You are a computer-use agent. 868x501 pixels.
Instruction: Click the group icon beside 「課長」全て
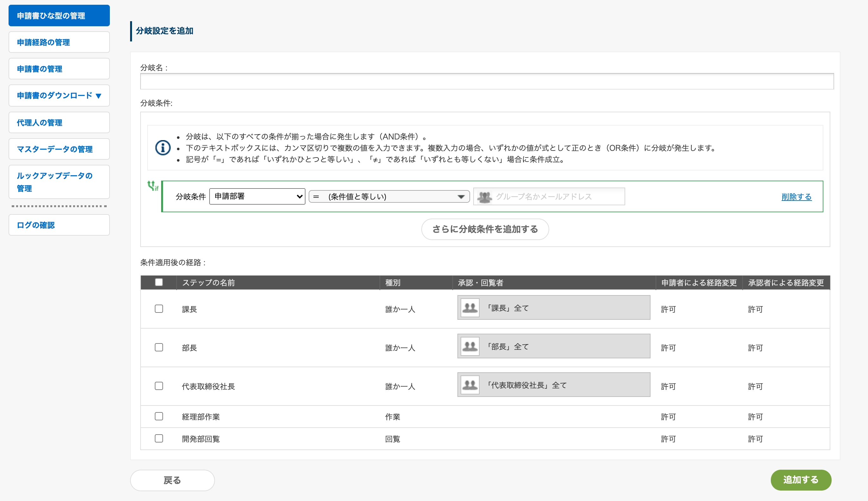pyautogui.click(x=470, y=308)
